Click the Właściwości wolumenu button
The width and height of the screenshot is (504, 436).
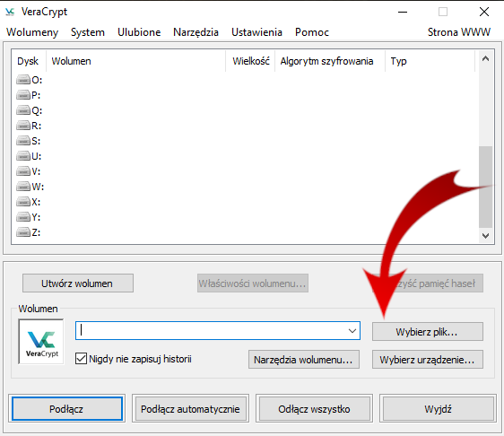coord(253,283)
